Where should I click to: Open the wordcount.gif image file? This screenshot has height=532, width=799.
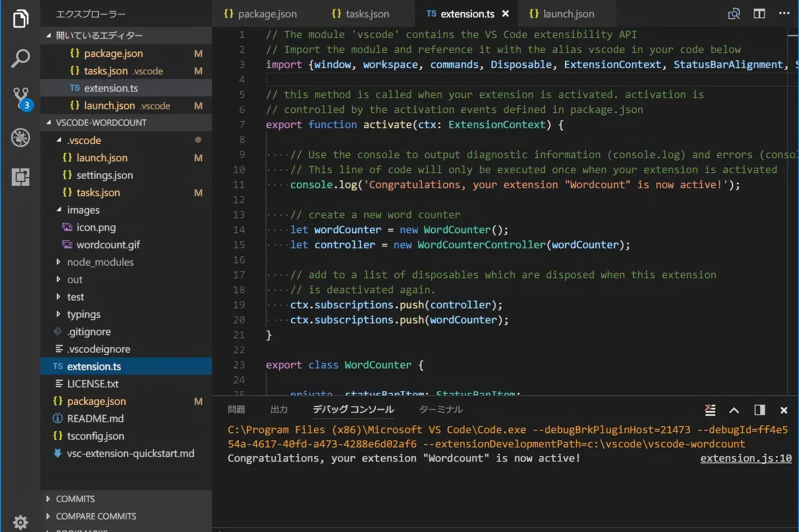click(126, 245)
